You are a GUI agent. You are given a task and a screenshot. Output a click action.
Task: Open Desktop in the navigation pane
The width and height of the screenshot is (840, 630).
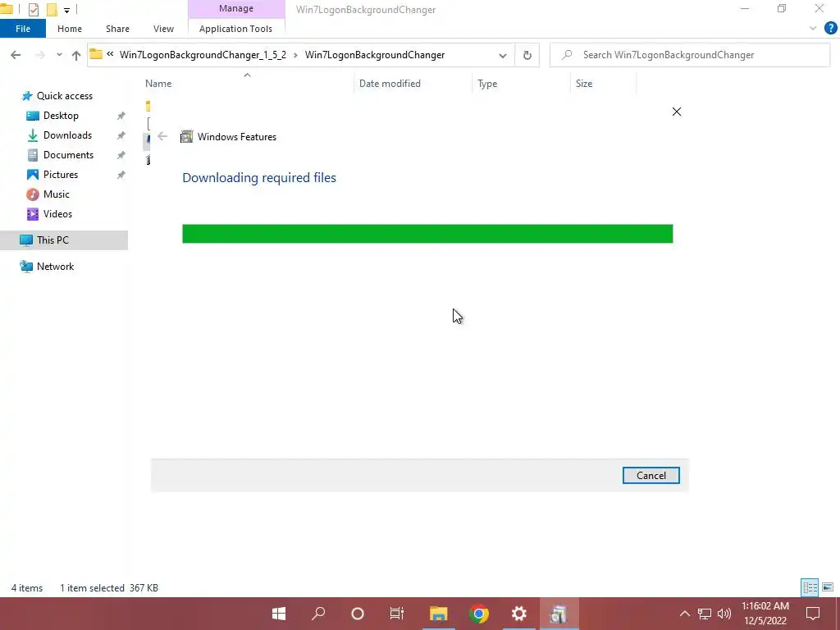[61, 116]
